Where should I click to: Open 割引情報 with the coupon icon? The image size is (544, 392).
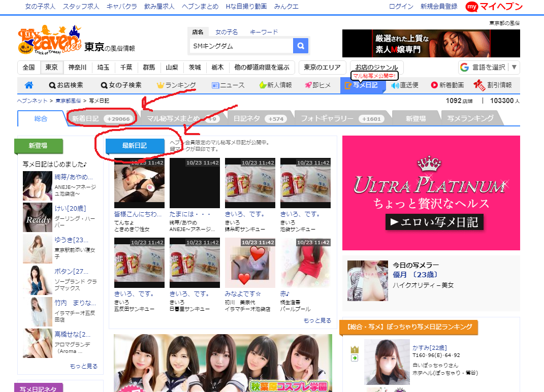pyautogui.click(x=493, y=85)
